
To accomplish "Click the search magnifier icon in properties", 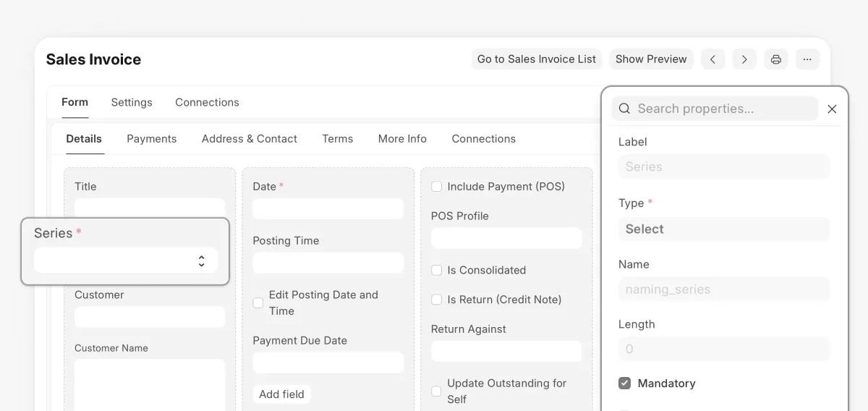I will 624,109.
